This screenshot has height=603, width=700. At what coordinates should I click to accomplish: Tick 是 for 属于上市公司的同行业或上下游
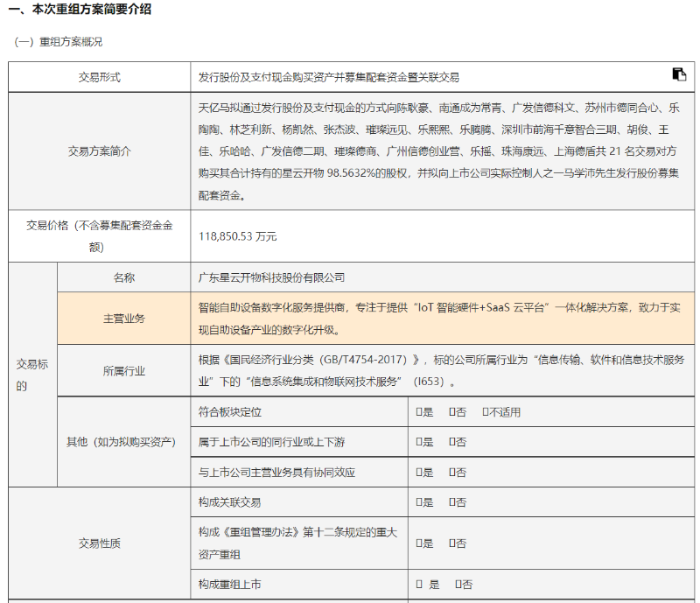[x=419, y=442]
